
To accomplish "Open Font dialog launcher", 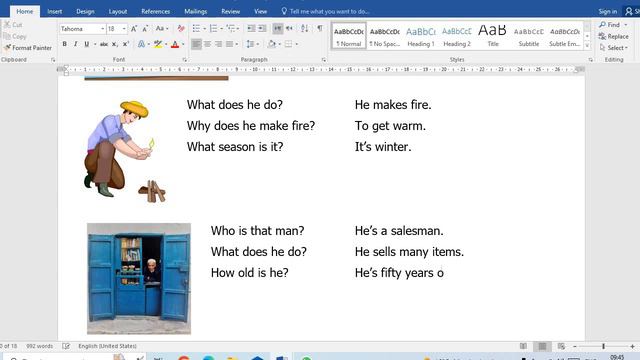I will point(184,60).
